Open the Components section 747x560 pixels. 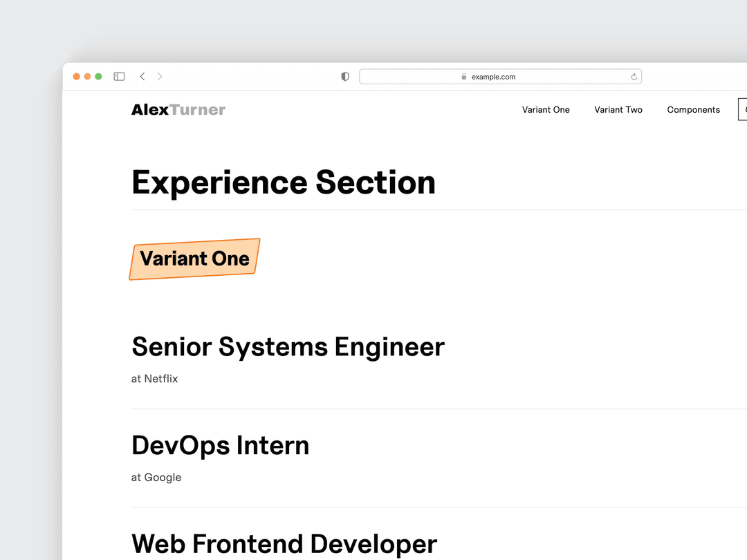pos(693,109)
